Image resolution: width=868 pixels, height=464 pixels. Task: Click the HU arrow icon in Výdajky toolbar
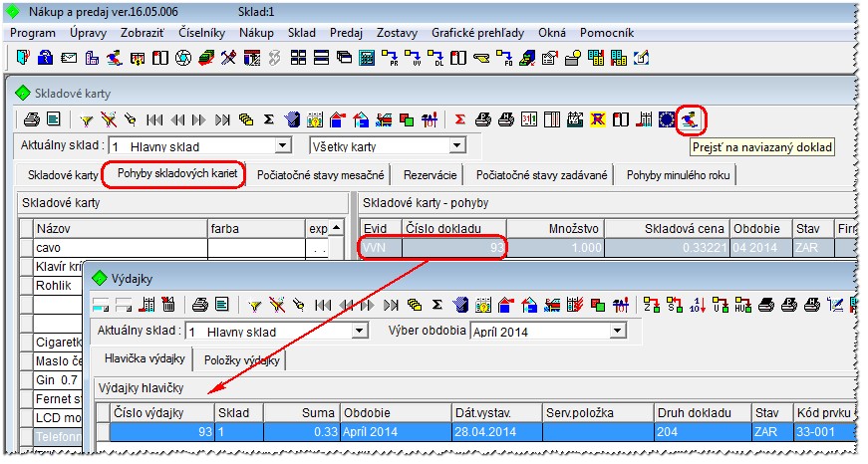coord(742,304)
